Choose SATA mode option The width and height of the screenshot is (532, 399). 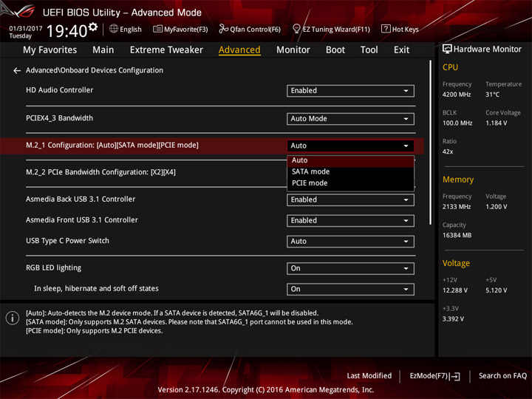[350, 171]
